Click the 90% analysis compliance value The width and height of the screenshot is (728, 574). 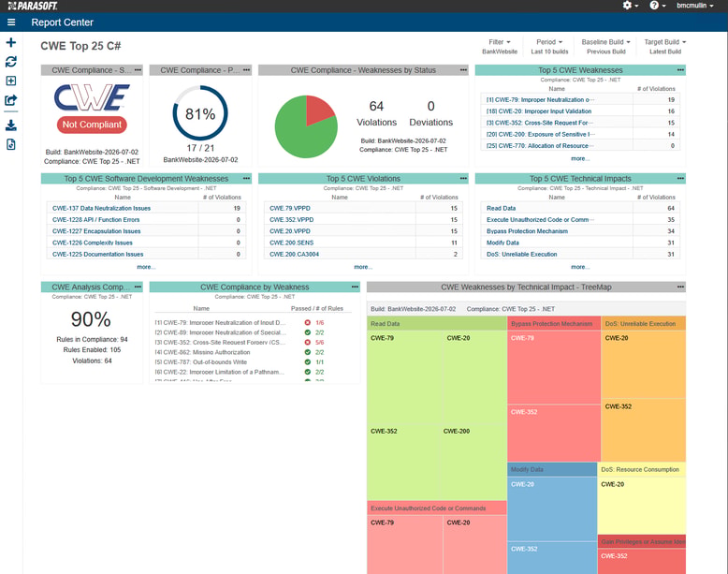pos(91,319)
